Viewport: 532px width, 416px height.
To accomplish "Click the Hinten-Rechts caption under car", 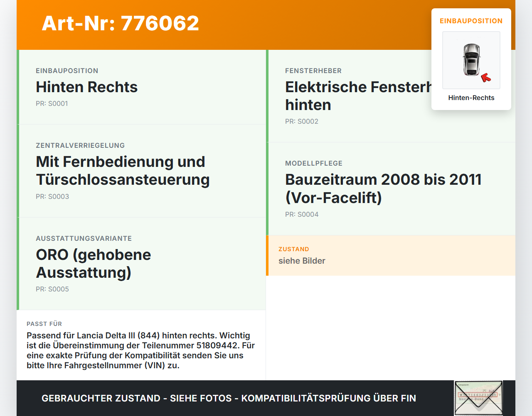I will pyautogui.click(x=471, y=98).
